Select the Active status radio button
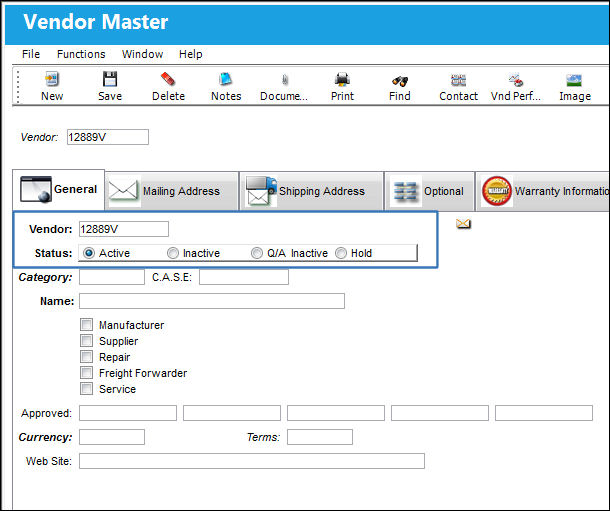This screenshot has height=511, width=610. pos(89,253)
